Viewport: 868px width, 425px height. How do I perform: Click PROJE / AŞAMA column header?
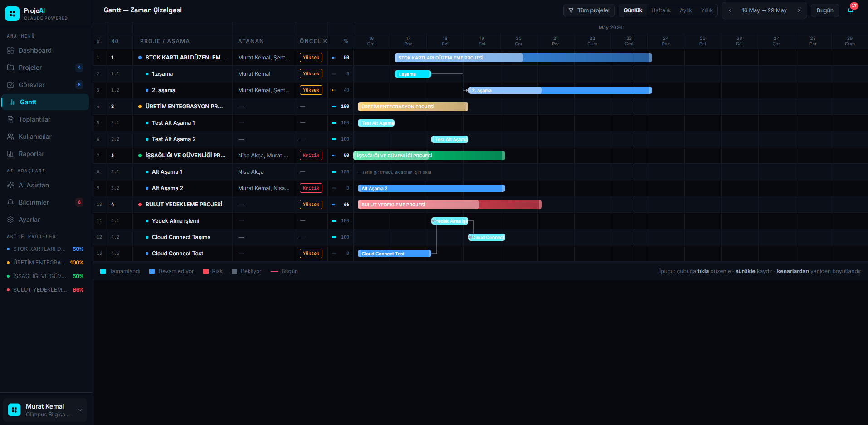click(165, 41)
